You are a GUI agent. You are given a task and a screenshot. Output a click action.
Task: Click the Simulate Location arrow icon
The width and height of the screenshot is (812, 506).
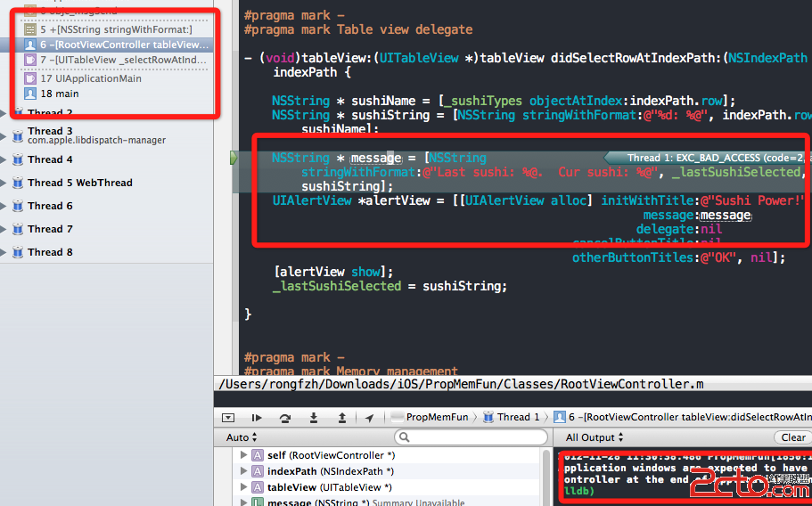370,417
